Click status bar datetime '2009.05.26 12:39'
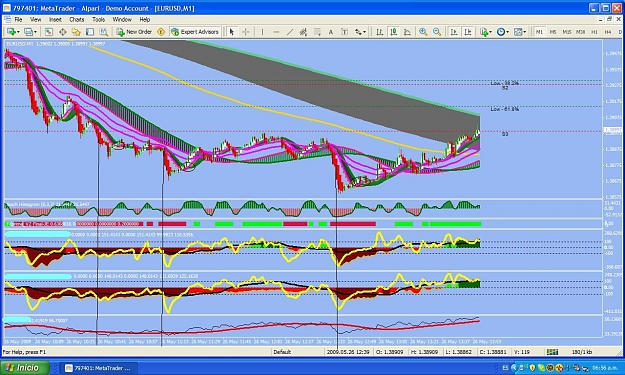625x375 pixels. pos(348,352)
